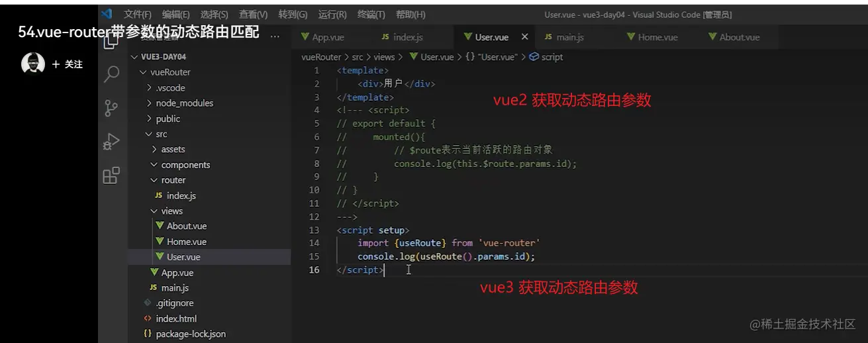Place cursor on the useRoute import line
This screenshot has width=868, height=343.
[x=449, y=243]
